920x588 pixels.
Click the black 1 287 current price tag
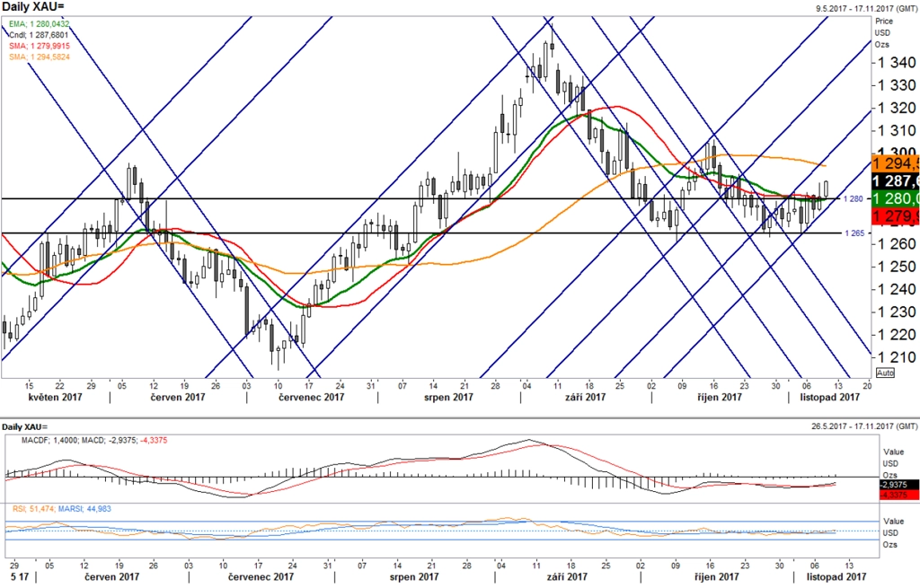tap(896, 181)
